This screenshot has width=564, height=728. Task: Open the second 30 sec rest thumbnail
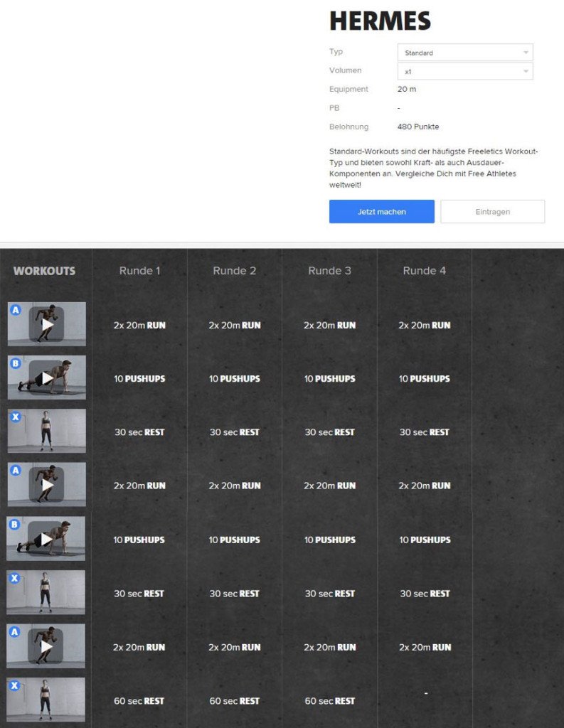click(x=46, y=592)
